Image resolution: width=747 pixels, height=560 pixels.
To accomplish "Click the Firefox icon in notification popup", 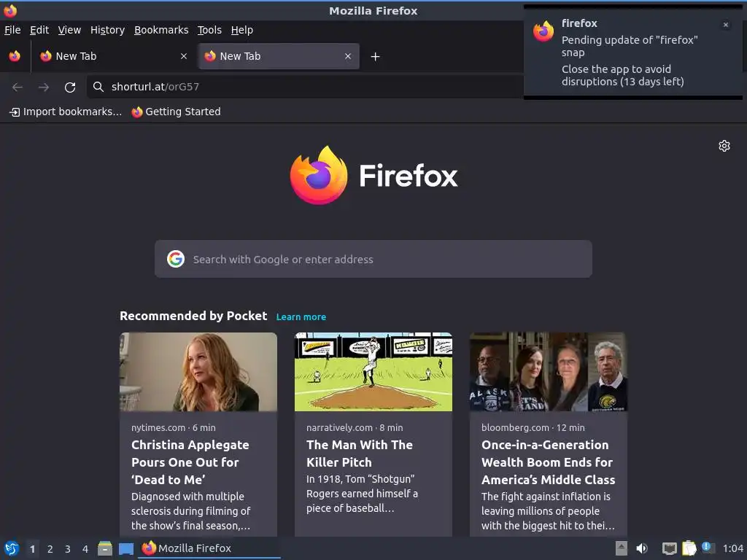I will (x=543, y=31).
